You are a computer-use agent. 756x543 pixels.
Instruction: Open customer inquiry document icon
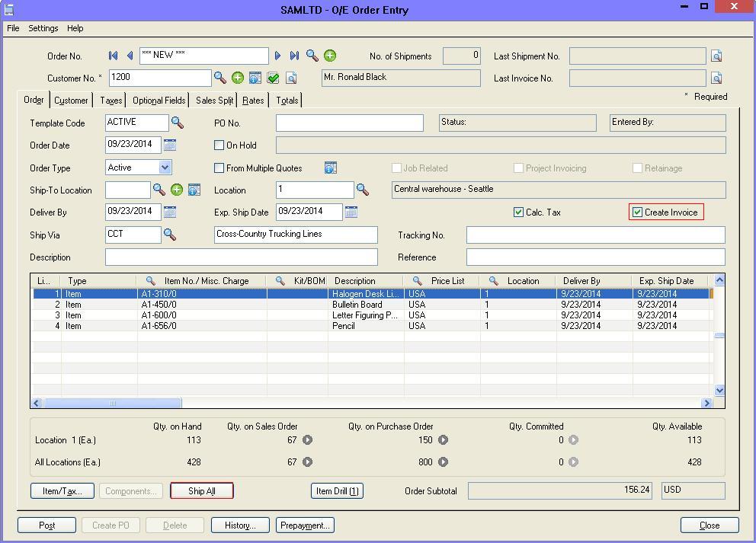(290, 78)
